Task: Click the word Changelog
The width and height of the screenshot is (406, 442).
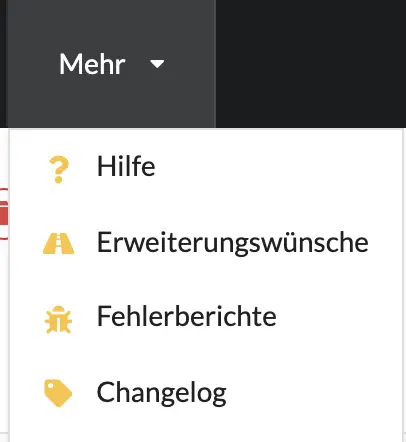Action: point(162,393)
